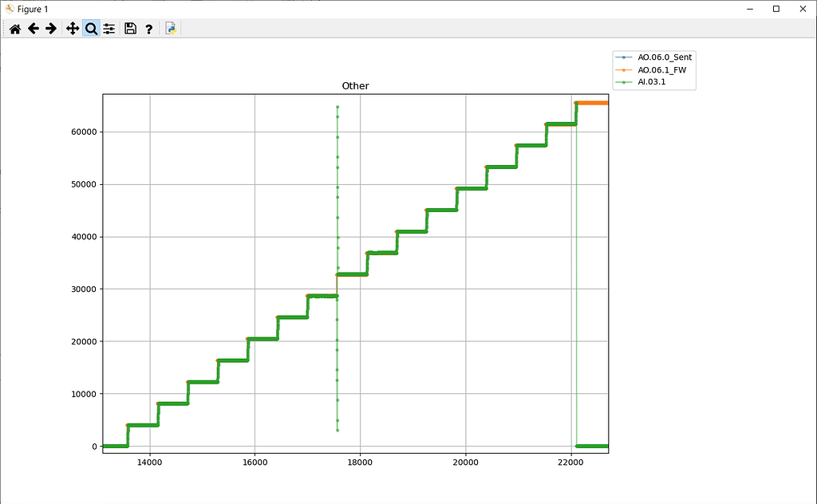
Task: Open the Configure subplots tool
Action: (109, 29)
